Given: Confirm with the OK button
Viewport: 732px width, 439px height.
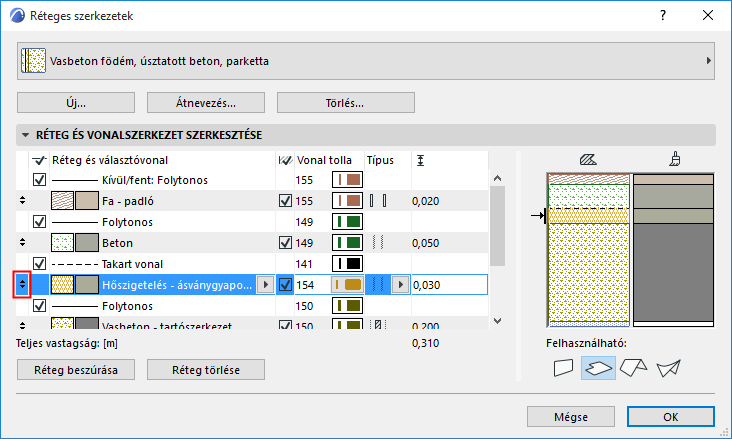Looking at the screenshot, I should click(x=671, y=417).
